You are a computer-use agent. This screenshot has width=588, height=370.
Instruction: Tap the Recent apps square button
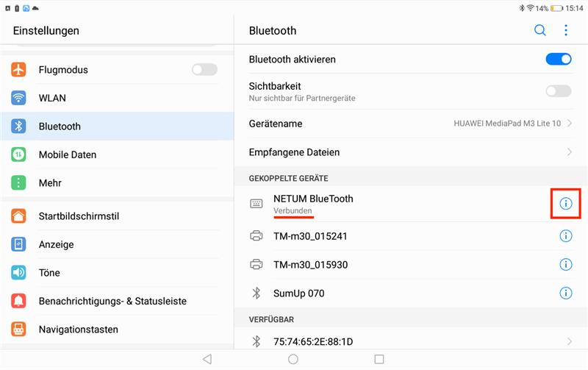(379, 359)
